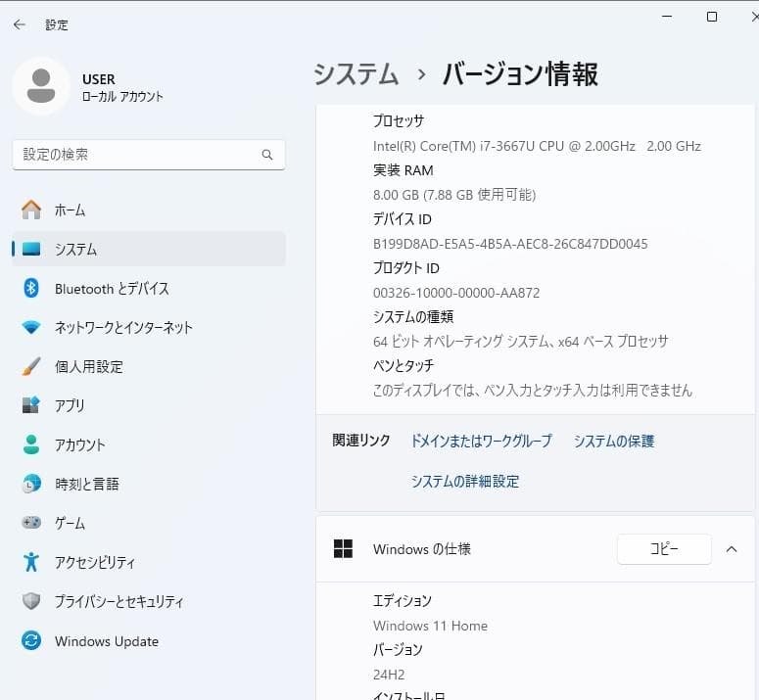Minimize the Settings window
Image resolution: width=759 pixels, height=700 pixels.
(667, 17)
